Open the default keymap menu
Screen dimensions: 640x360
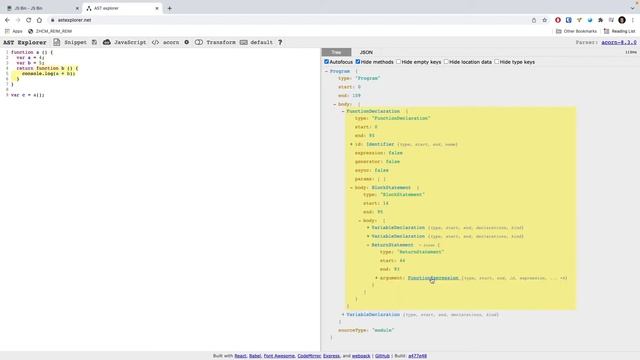tap(261, 42)
